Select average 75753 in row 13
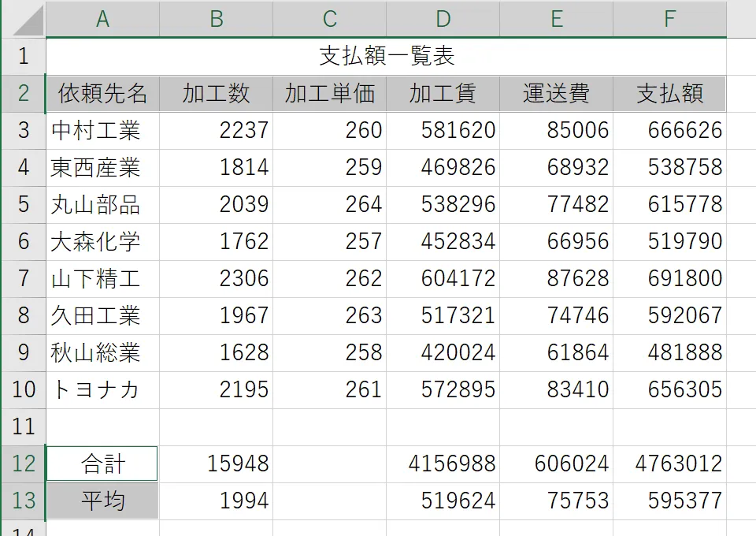Screen dimensions: 756x536 point(556,501)
